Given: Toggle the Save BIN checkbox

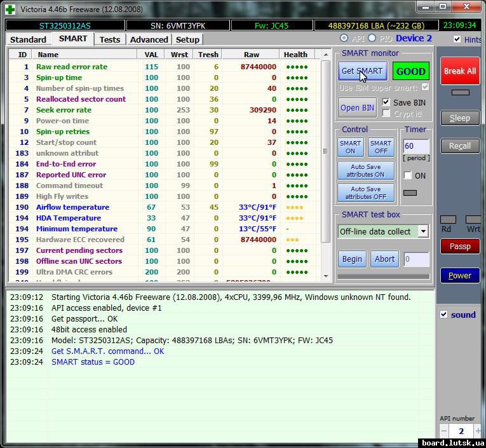Looking at the screenshot, I should [x=386, y=102].
